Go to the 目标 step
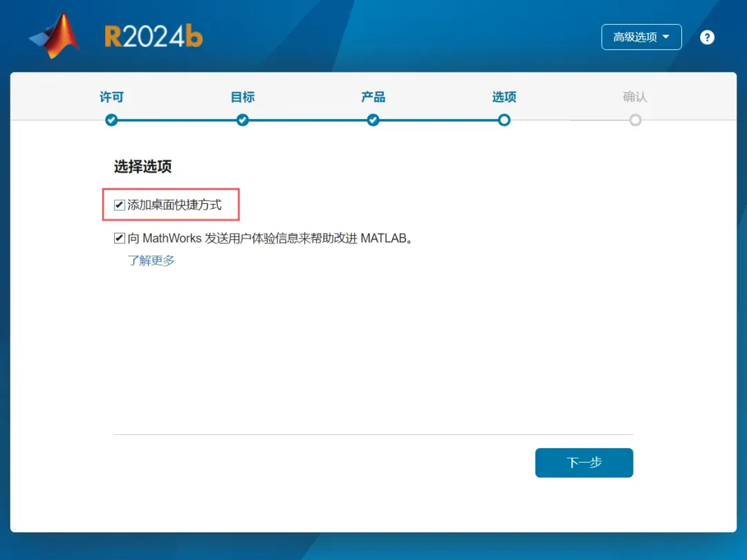 pyautogui.click(x=243, y=97)
